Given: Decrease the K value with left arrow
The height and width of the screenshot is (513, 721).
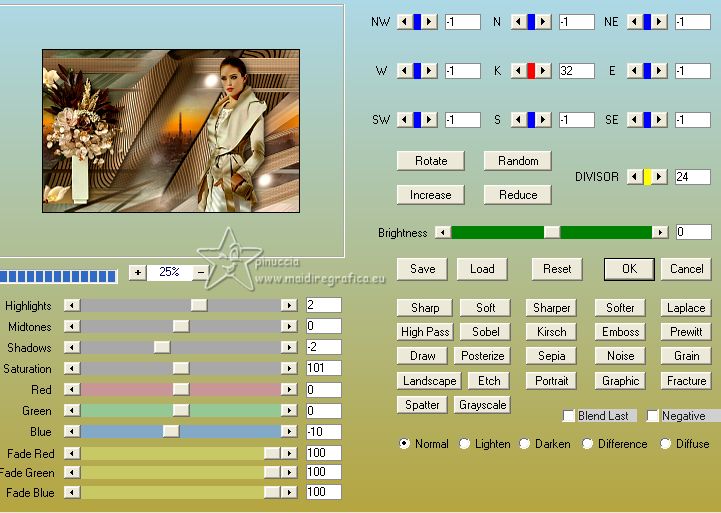Looking at the screenshot, I should [519, 71].
